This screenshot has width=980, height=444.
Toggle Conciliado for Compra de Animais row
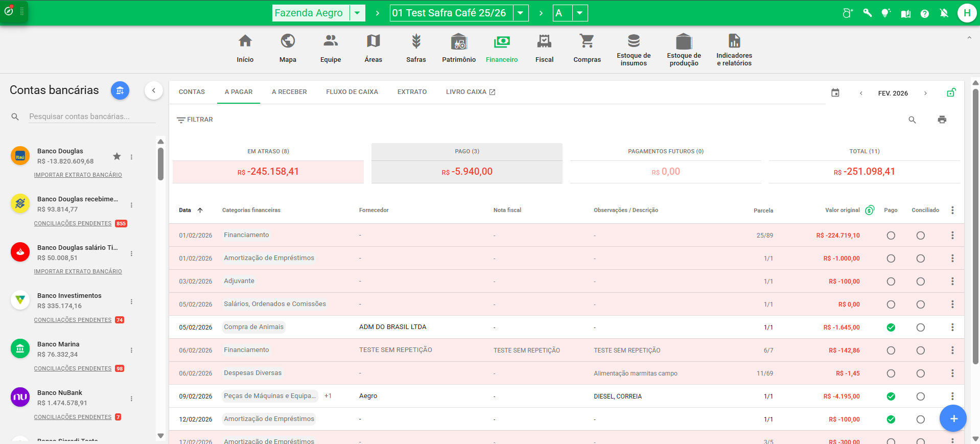920,328
